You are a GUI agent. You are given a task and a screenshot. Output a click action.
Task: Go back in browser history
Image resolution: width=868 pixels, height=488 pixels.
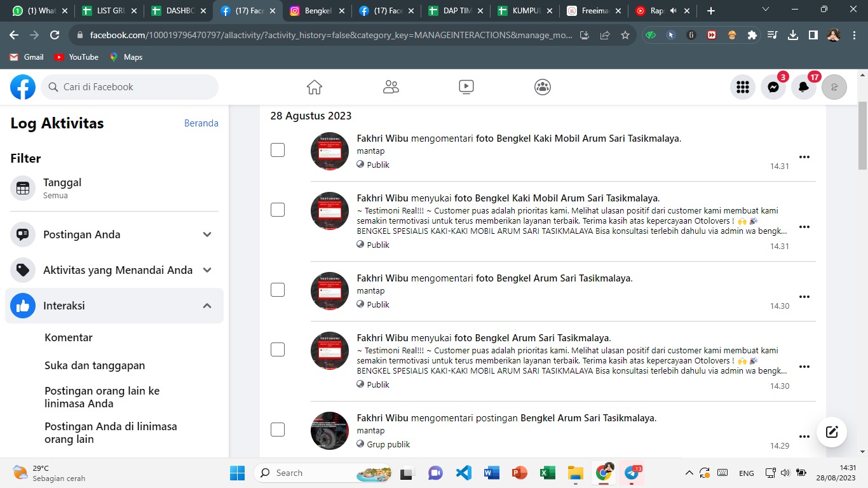14,36
